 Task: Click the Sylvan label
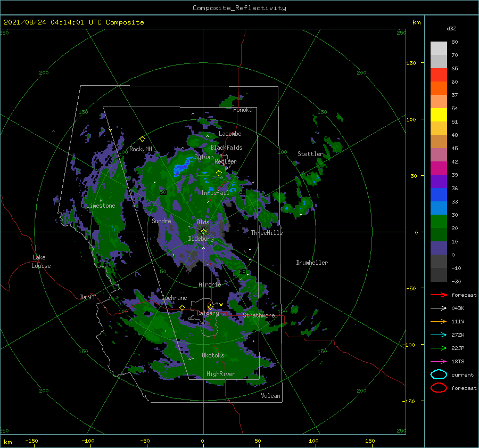[x=204, y=157]
